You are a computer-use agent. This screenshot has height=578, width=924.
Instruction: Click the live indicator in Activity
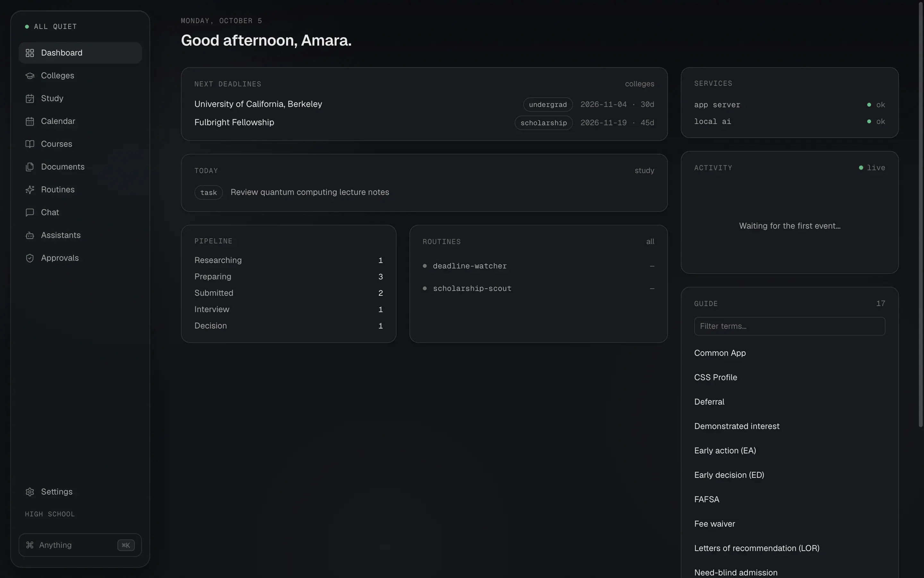tap(872, 168)
